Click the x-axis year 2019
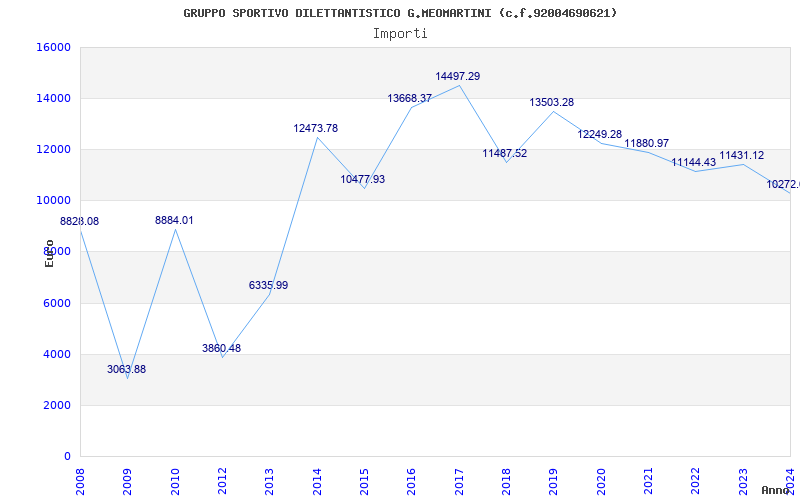 554,482
